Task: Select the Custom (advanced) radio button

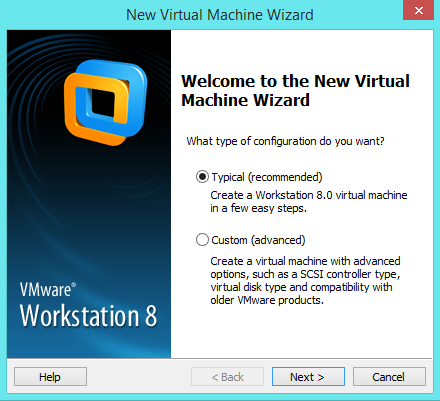Action: [202, 240]
